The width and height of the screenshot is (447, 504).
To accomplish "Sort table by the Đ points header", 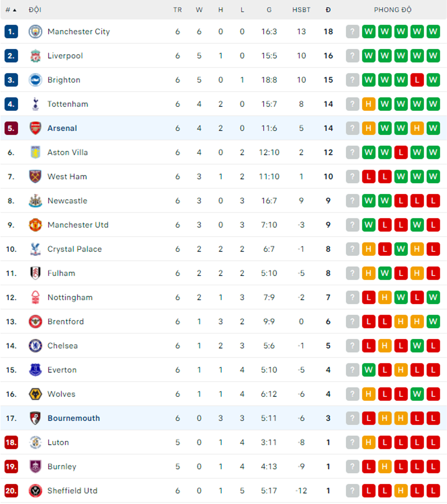I will [328, 10].
